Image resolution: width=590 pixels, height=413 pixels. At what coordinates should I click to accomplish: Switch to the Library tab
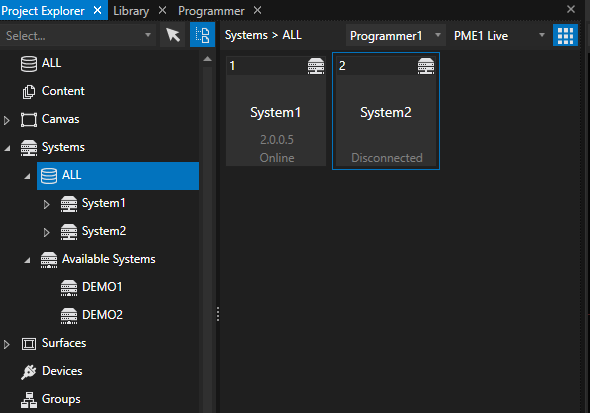pos(131,11)
